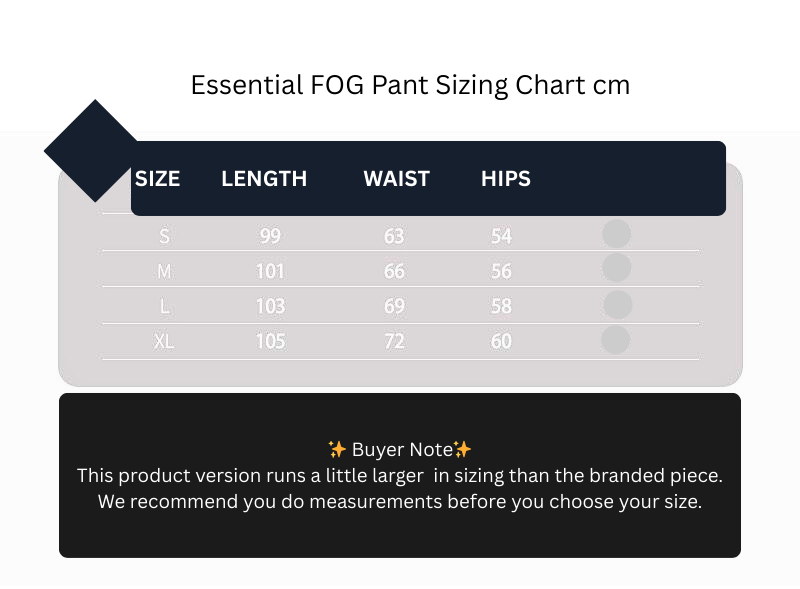
Task: Select the circle in the S row
Action: pyautogui.click(x=616, y=234)
